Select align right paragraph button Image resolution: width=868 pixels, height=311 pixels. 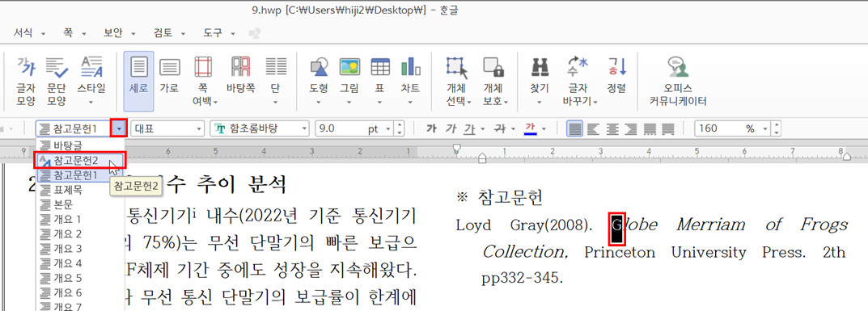pos(630,128)
